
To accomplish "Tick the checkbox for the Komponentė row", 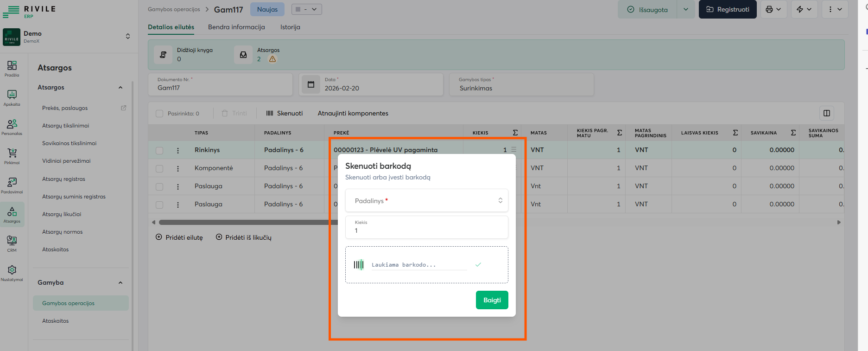I will (159, 168).
